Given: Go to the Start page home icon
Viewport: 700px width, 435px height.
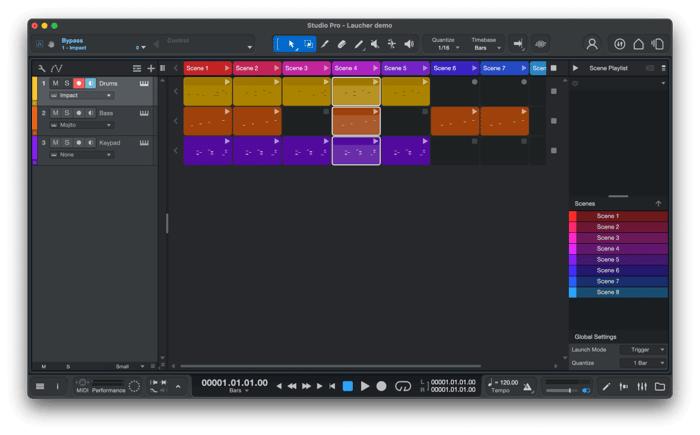Looking at the screenshot, I should point(639,44).
